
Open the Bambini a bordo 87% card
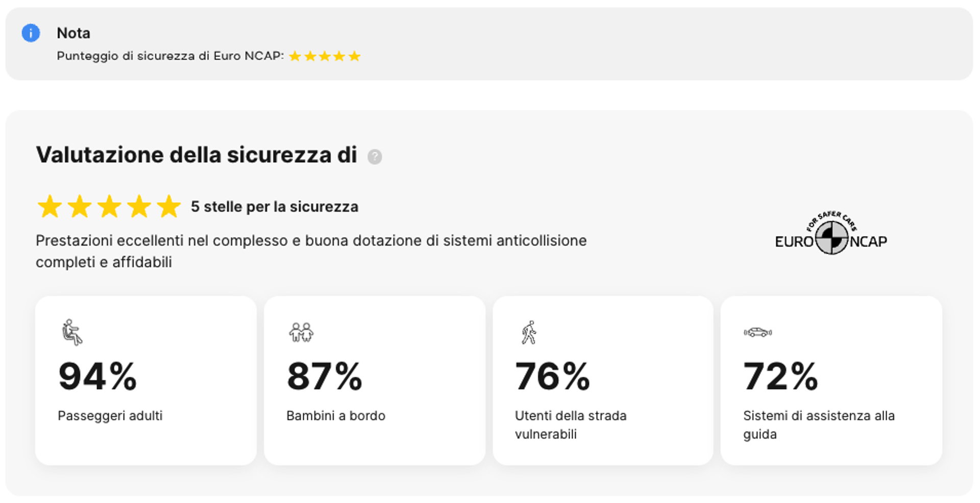(375, 380)
